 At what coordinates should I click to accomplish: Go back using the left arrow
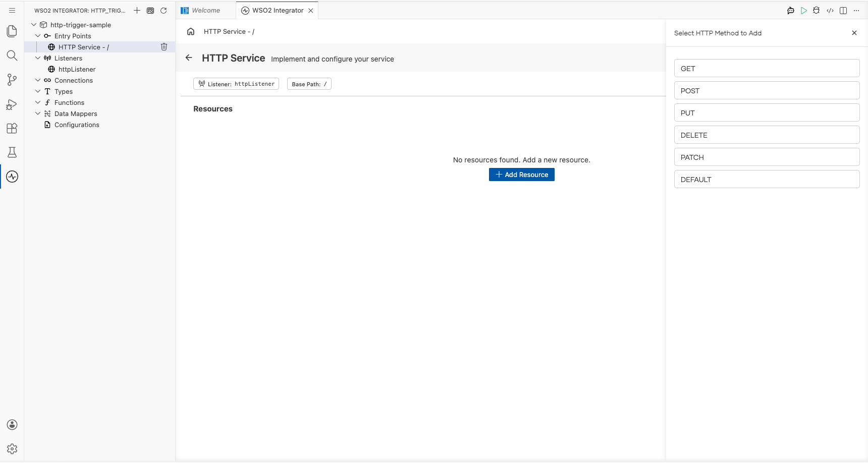[189, 57]
